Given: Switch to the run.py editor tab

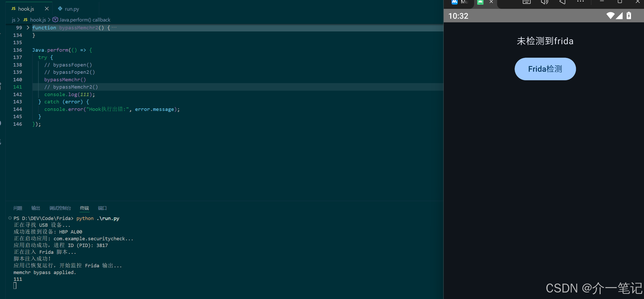Looking at the screenshot, I should click(x=72, y=9).
